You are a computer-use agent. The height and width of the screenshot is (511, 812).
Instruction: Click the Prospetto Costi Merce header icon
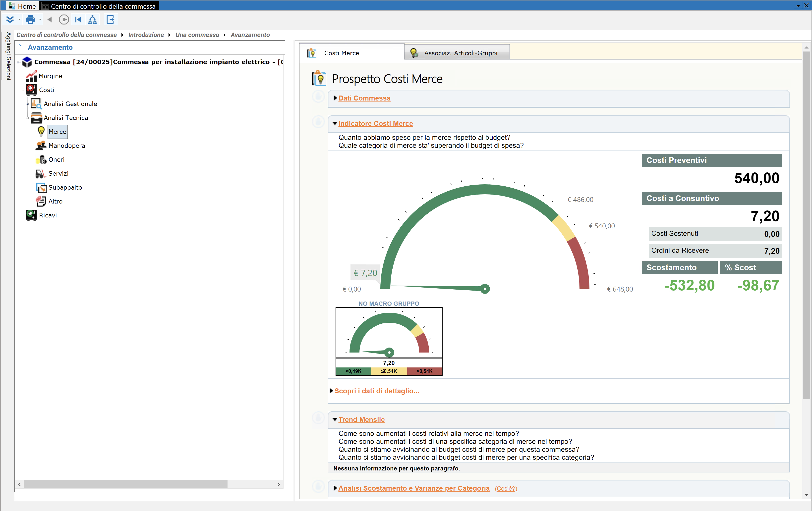(x=319, y=78)
